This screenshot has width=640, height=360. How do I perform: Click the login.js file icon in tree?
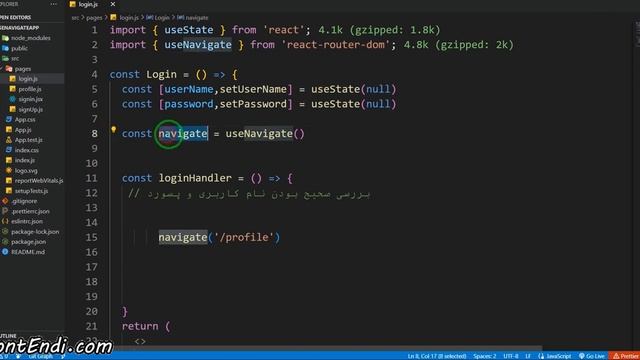pyautogui.click(x=13, y=79)
